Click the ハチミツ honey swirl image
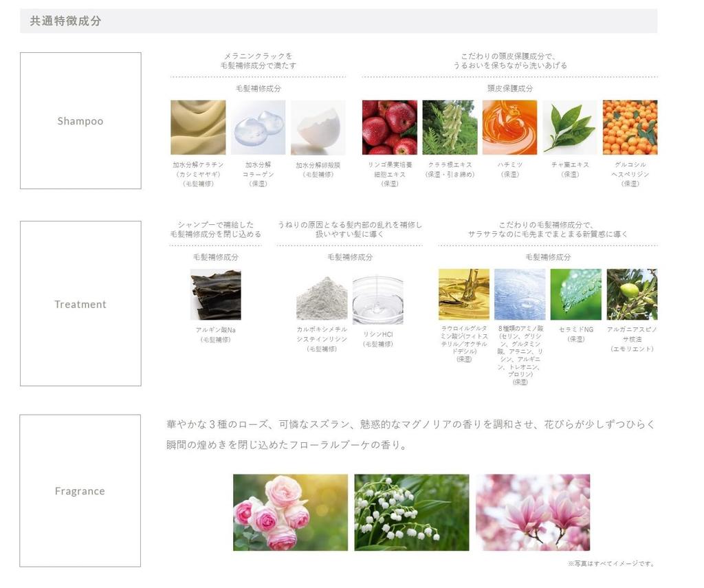 509,127
